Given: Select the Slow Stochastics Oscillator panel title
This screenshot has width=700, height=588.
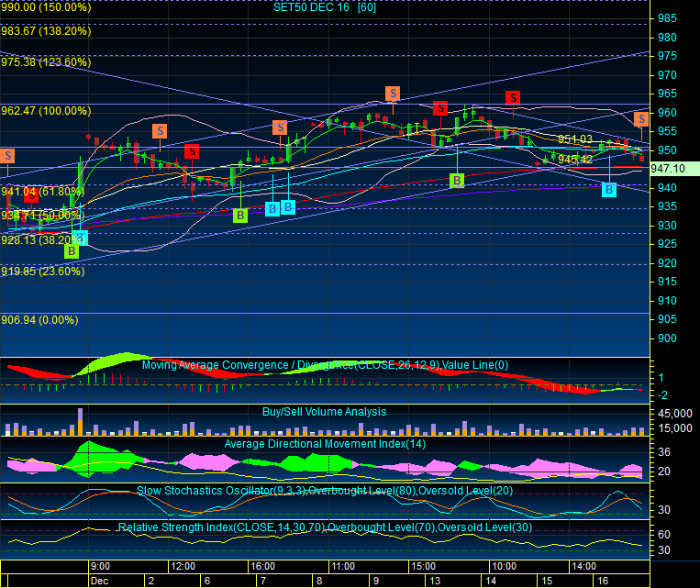Looking at the screenshot, I should pos(325,490).
